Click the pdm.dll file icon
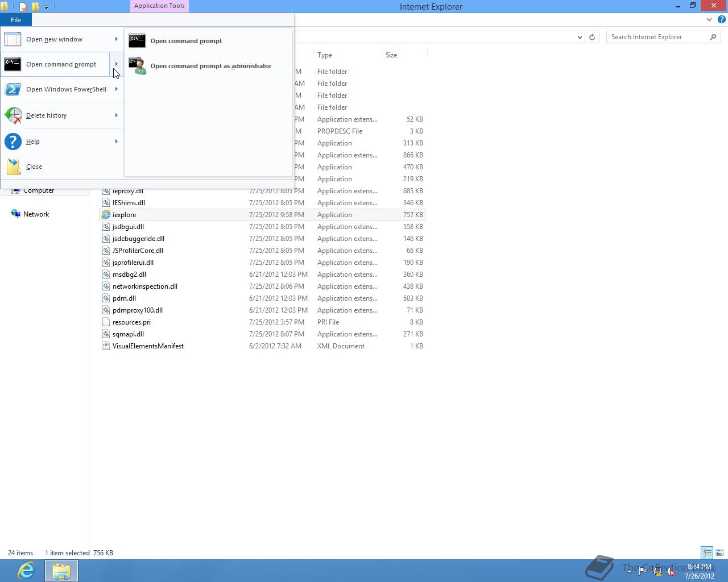 coord(106,298)
